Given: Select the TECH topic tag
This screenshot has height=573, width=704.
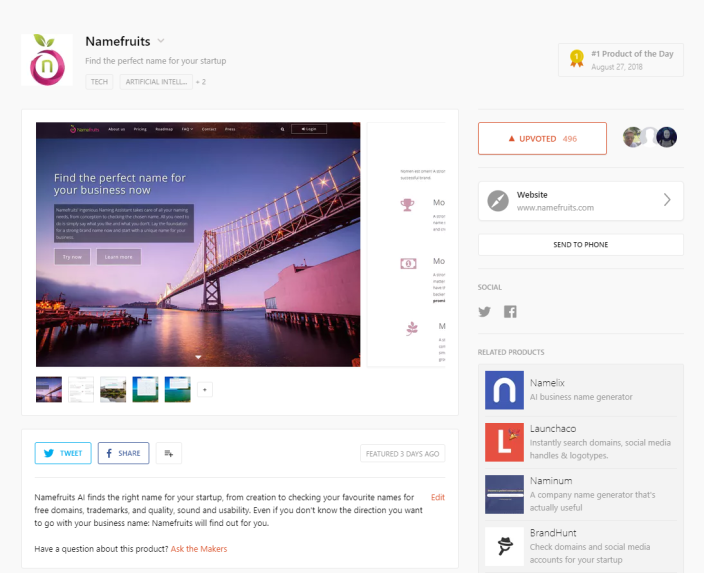Looking at the screenshot, I should pos(99,82).
